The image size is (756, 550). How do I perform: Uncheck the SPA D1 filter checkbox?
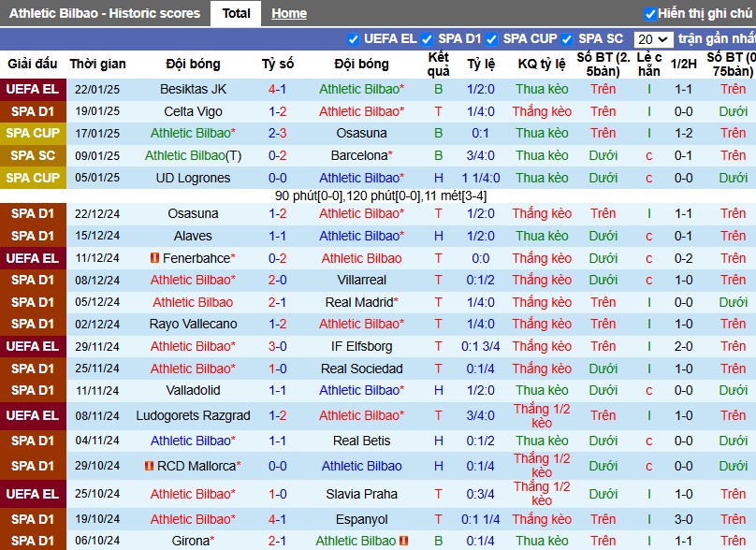tap(427, 39)
